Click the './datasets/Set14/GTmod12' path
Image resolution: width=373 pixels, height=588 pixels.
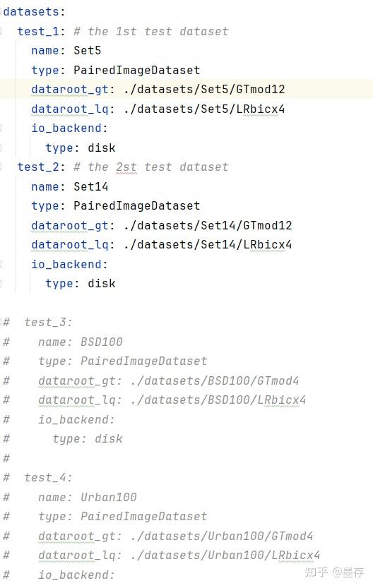[208, 225]
